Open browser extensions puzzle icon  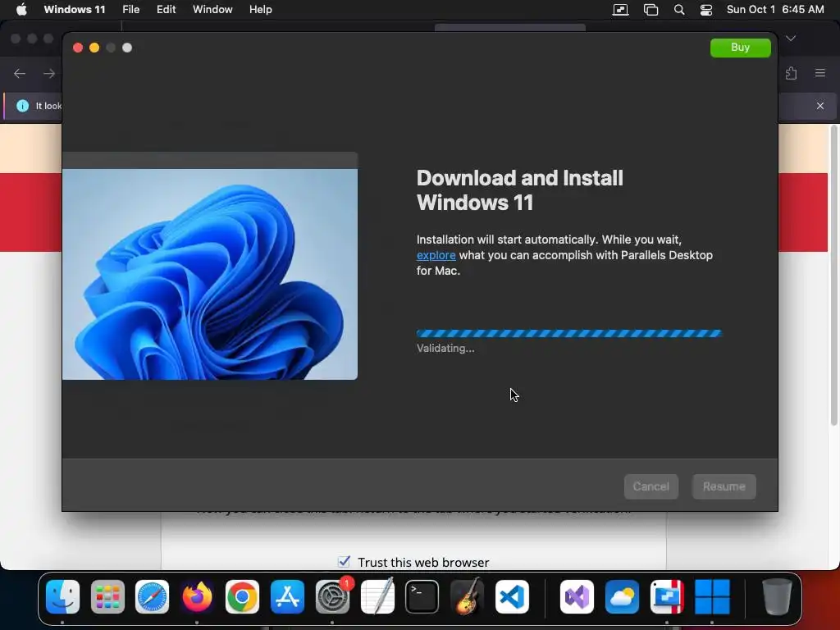pos(792,73)
